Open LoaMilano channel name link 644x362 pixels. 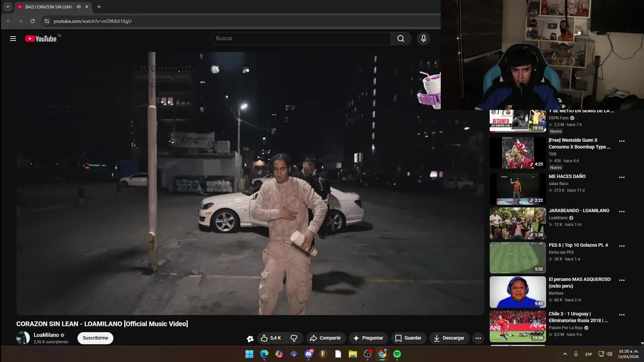tap(46, 335)
